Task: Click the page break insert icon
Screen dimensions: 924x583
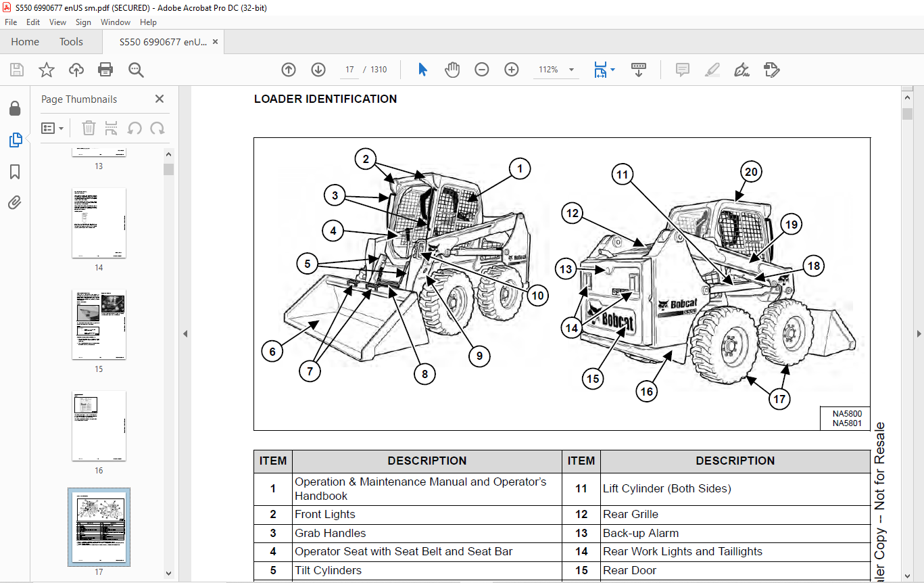Action: [112, 128]
